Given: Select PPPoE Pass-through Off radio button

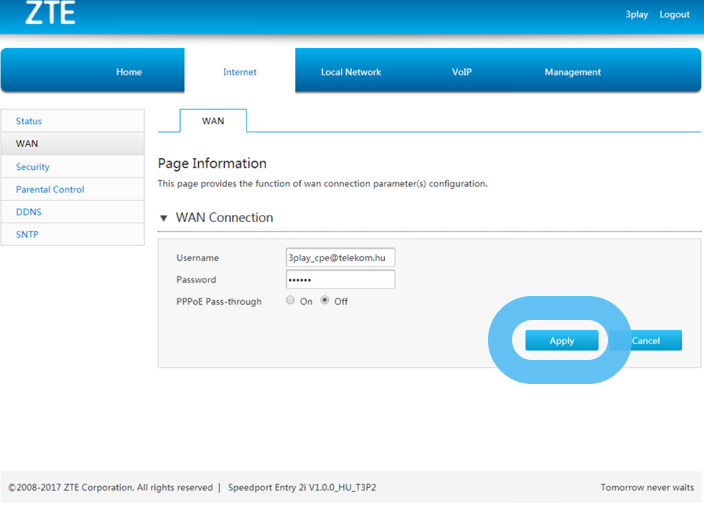Looking at the screenshot, I should (x=325, y=301).
